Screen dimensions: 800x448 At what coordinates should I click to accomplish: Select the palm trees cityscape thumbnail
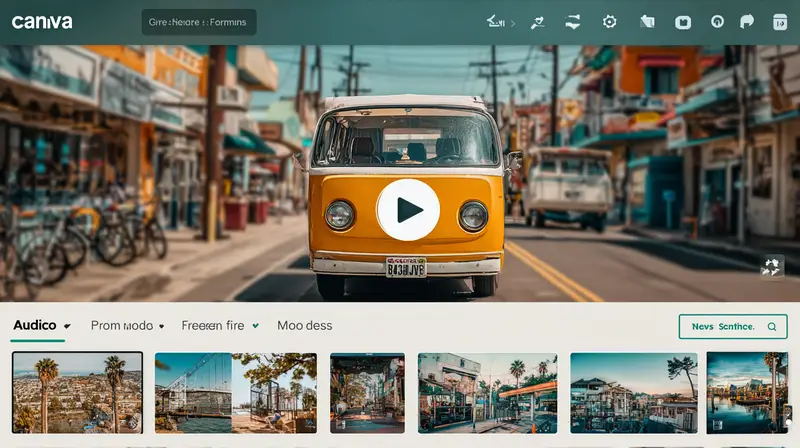pos(77,392)
